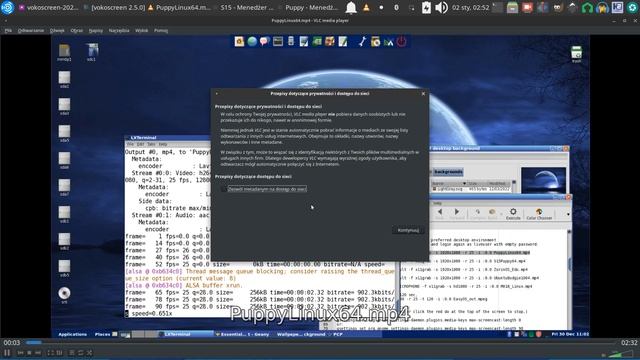
Task: Open the KDE application launcher
Action: click(x=7, y=7)
